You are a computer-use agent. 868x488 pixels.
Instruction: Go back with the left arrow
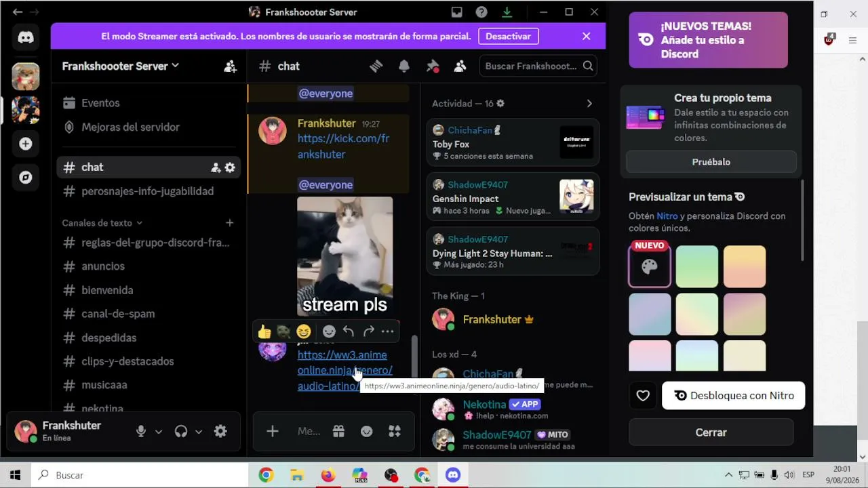pyautogui.click(x=17, y=12)
